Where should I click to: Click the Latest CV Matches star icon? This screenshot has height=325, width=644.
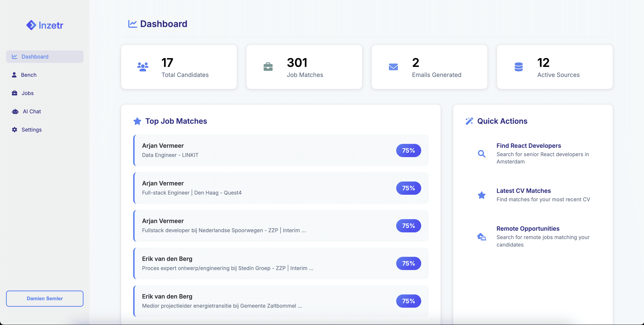click(x=481, y=195)
